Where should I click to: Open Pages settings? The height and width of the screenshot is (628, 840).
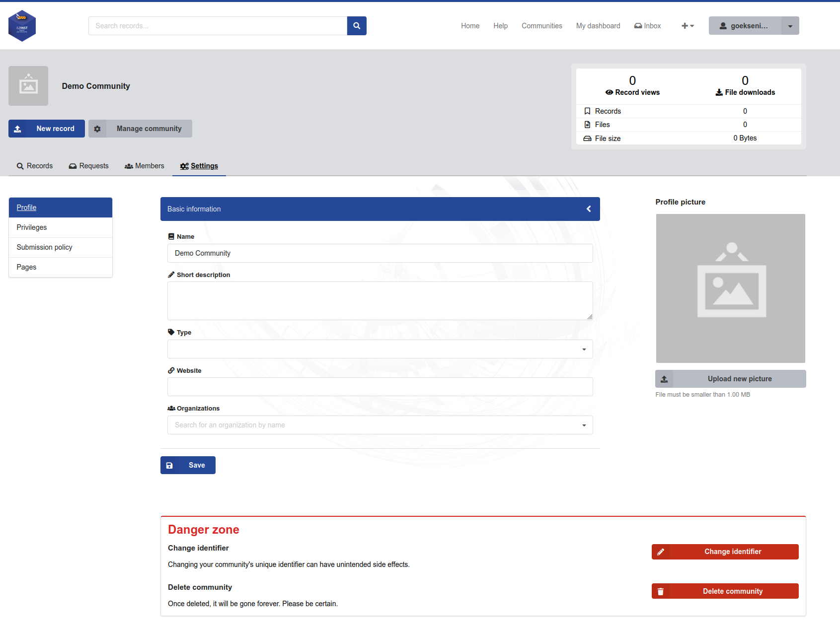61,267
